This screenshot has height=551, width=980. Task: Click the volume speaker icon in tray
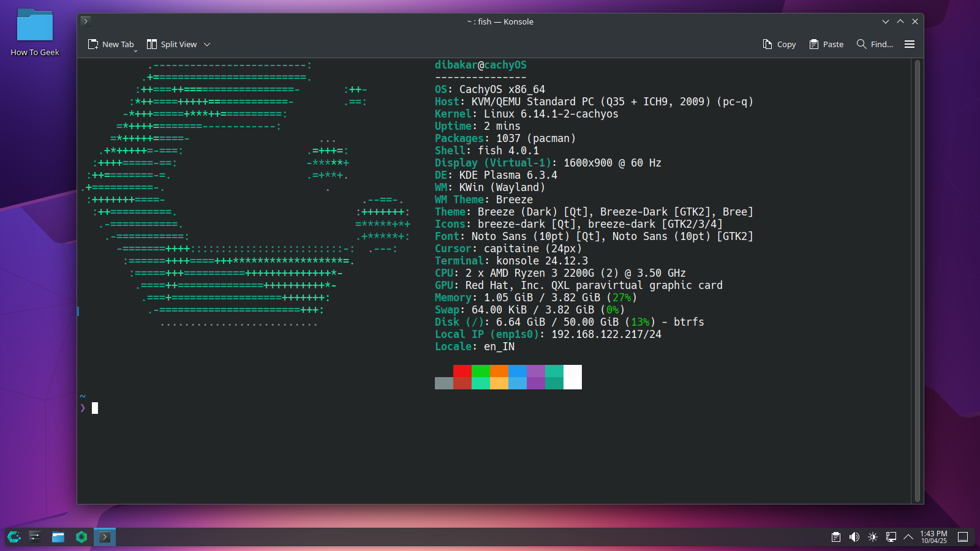click(854, 537)
